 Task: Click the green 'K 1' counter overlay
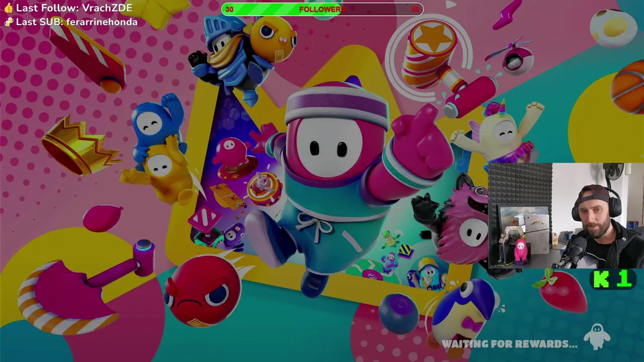pos(613,280)
